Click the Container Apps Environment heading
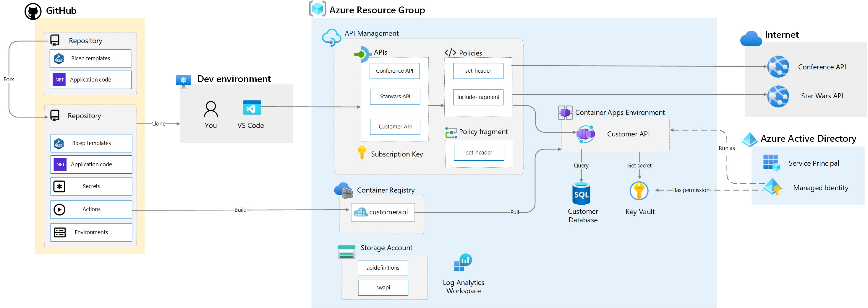The width and height of the screenshot is (868, 308). tap(619, 113)
